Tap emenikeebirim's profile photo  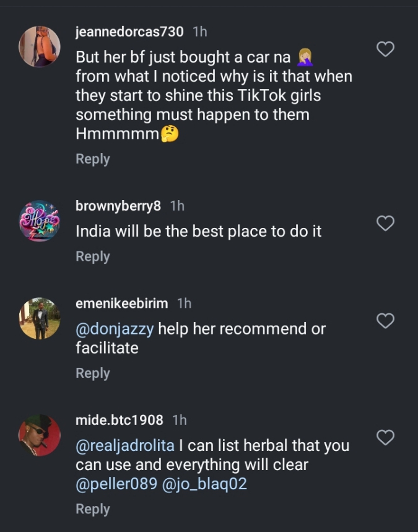coord(40,318)
